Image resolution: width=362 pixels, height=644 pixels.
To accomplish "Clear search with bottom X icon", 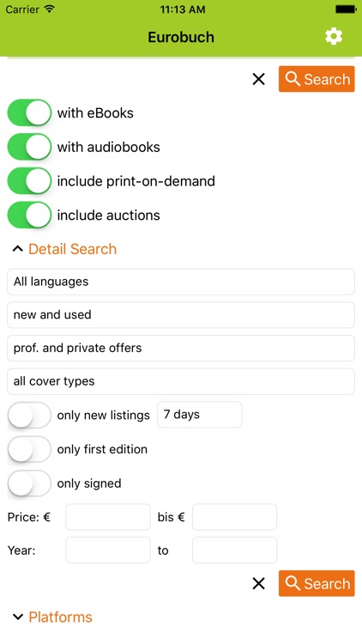I will coord(258,583).
